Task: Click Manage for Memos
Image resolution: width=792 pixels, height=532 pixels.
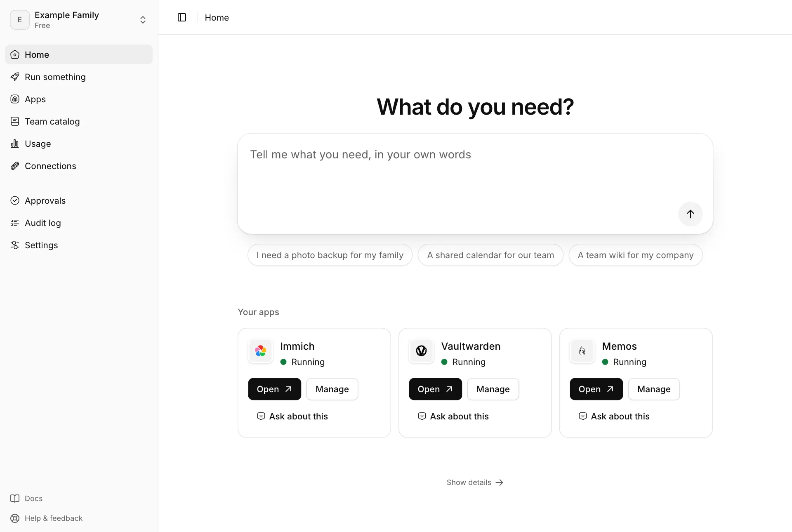Action: coord(654,389)
